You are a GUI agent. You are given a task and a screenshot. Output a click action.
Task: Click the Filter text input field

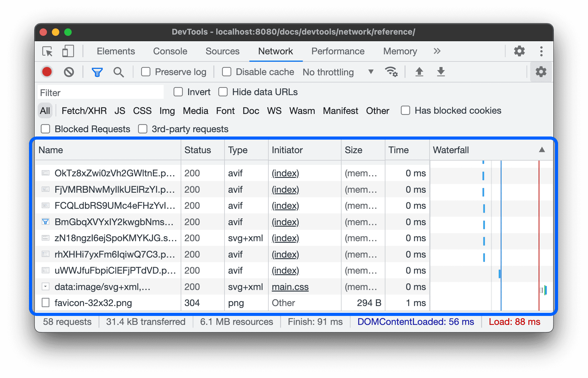(101, 92)
